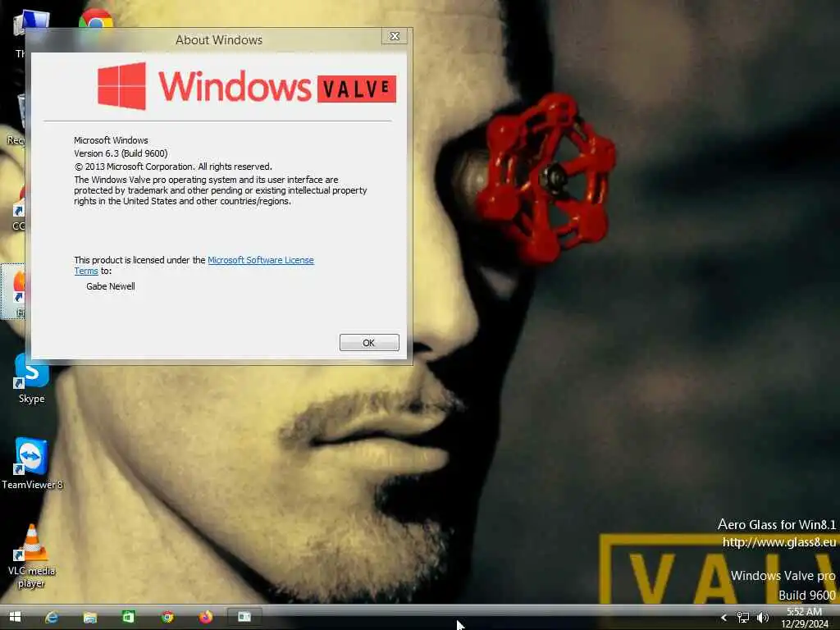Open the Start menu button
The height and width of the screenshot is (630, 840).
15,617
